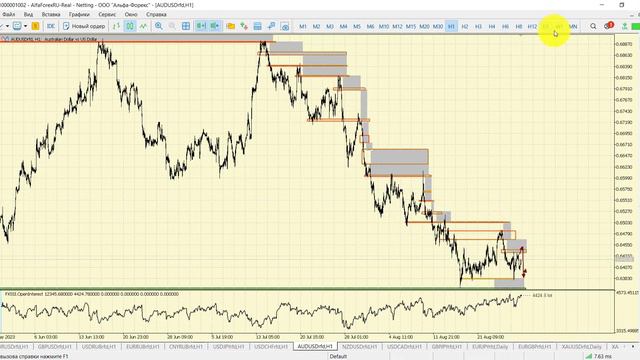Image resolution: width=640 pixels, height=360 pixels.
Task: Open the IDE MetaEditor button
Action: tap(51, 26)
